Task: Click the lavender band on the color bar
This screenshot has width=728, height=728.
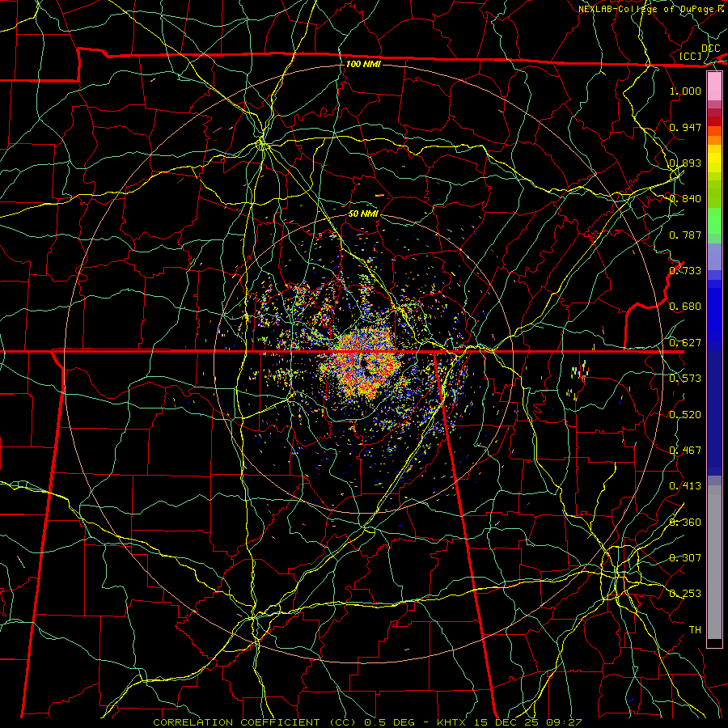Action: [714, 256]
